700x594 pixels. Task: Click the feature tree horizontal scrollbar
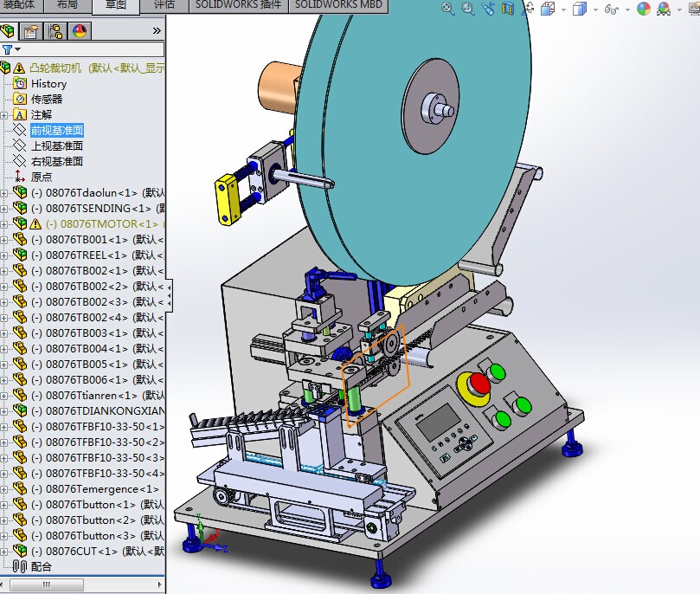point(47,584)
